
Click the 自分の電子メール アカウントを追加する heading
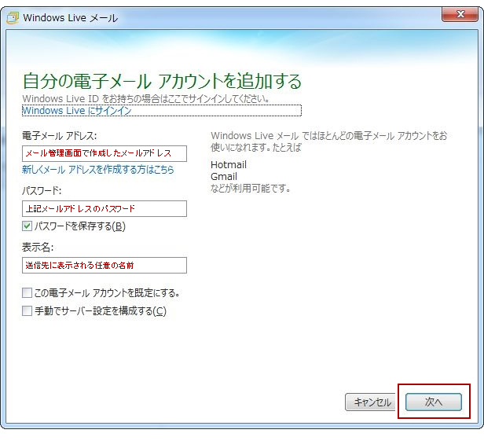(x=163, y=81)
